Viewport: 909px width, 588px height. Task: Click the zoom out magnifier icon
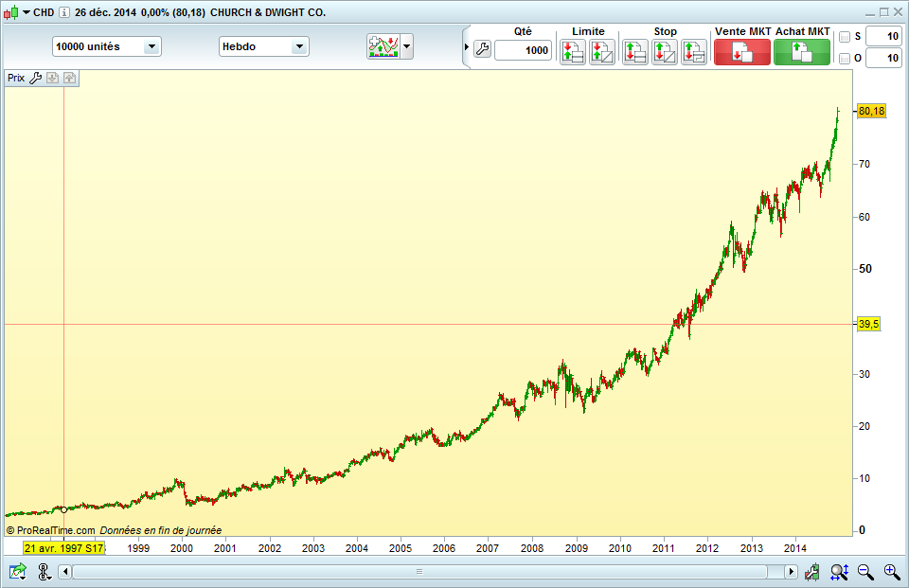click(865, 572)
